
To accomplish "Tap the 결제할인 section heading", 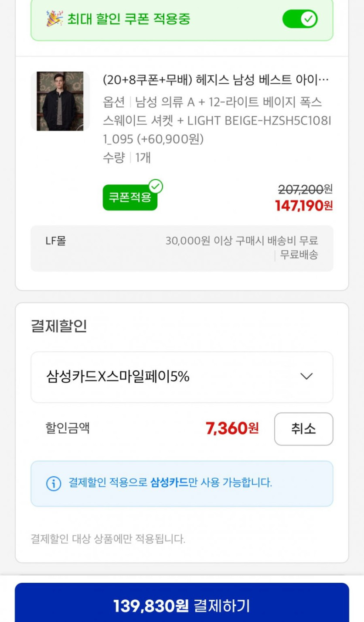I will click(59, 326).
